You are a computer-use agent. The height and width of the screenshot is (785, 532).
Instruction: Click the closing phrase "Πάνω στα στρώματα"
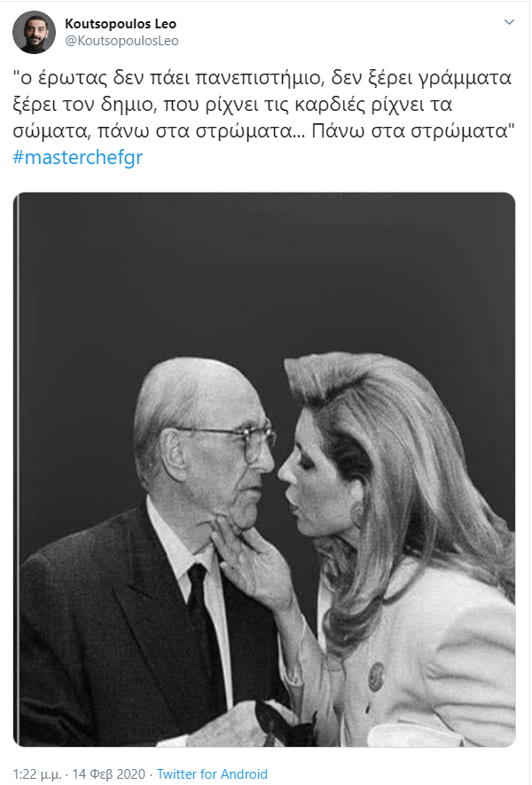[412, 130]
